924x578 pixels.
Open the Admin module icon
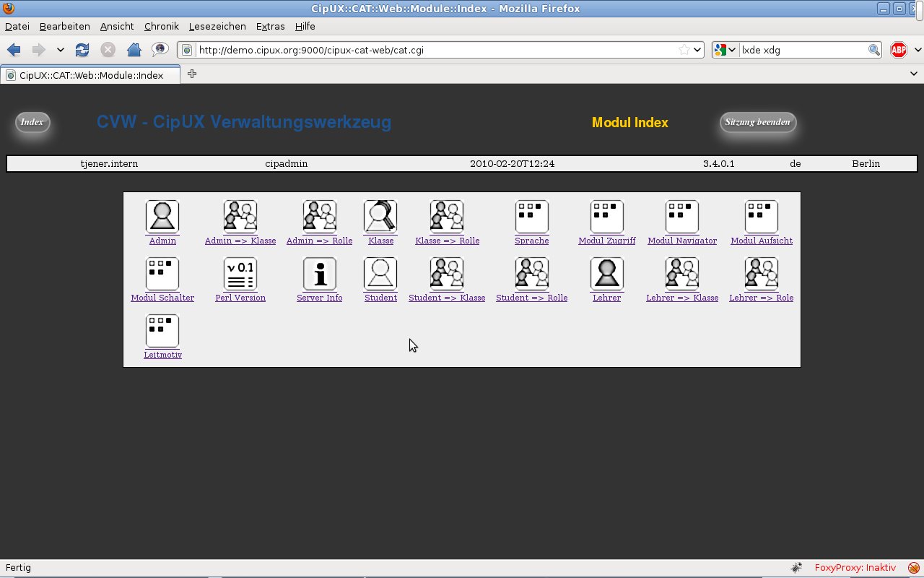click(162, 217)
